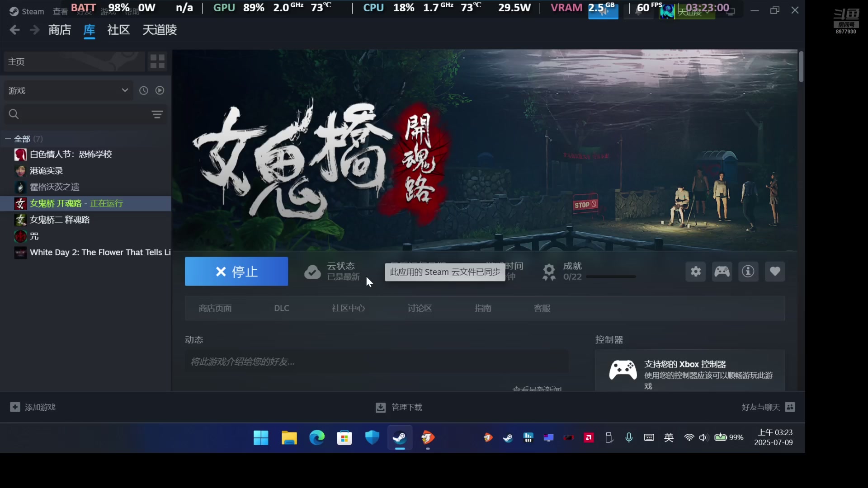Open the Steam menu at top left
The height and width of the screenshot is (488, 868).
27,11
